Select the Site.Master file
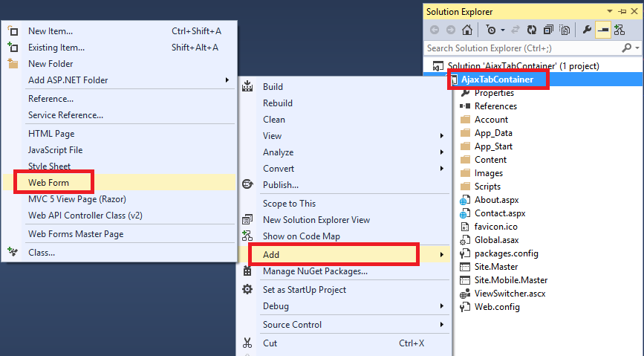 click(496, 266)
